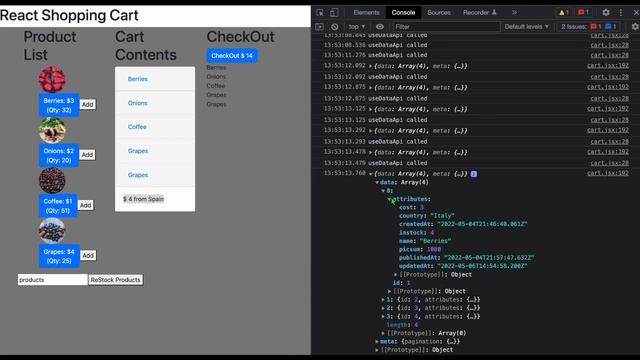Click the country: "Italy" property
The width and height of the screenshot is (640, 360).
pos(427,216)
